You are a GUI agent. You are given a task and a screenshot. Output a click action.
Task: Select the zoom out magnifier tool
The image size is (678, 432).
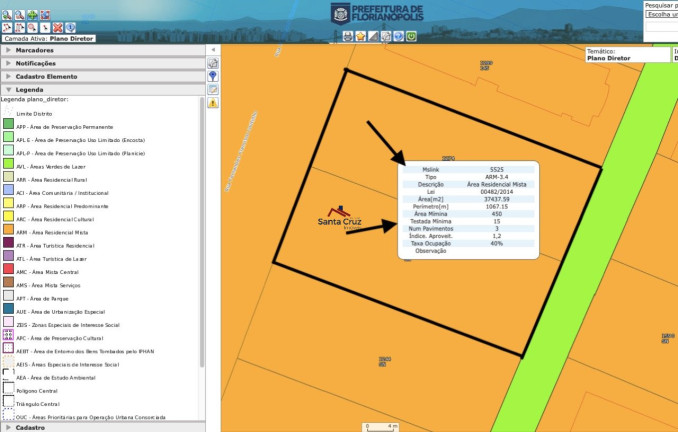point(20,15)
